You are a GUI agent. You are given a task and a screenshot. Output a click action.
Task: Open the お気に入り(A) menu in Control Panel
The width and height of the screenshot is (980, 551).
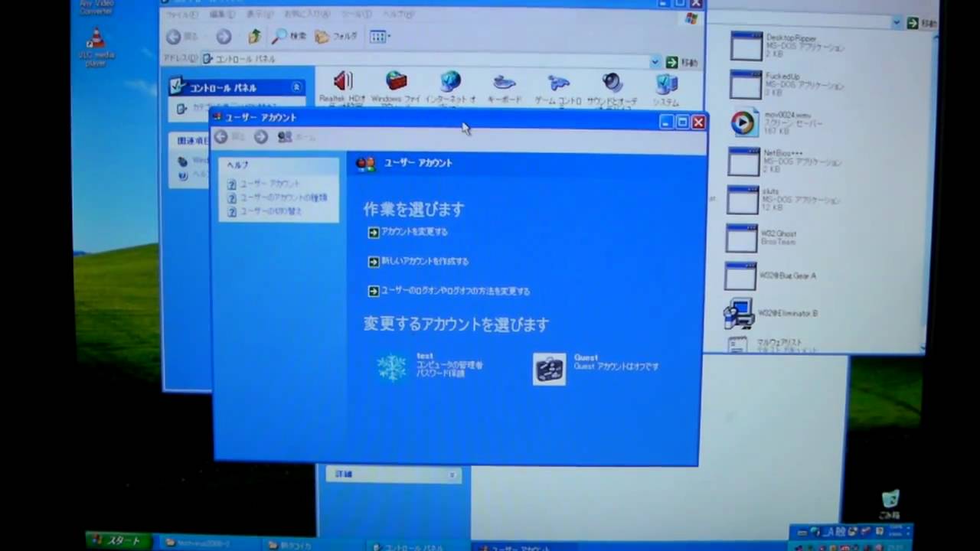tap(307, 15)
